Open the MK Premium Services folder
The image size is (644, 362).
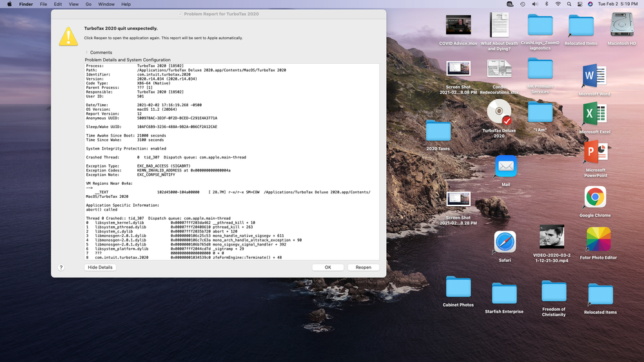click(540, 68)
